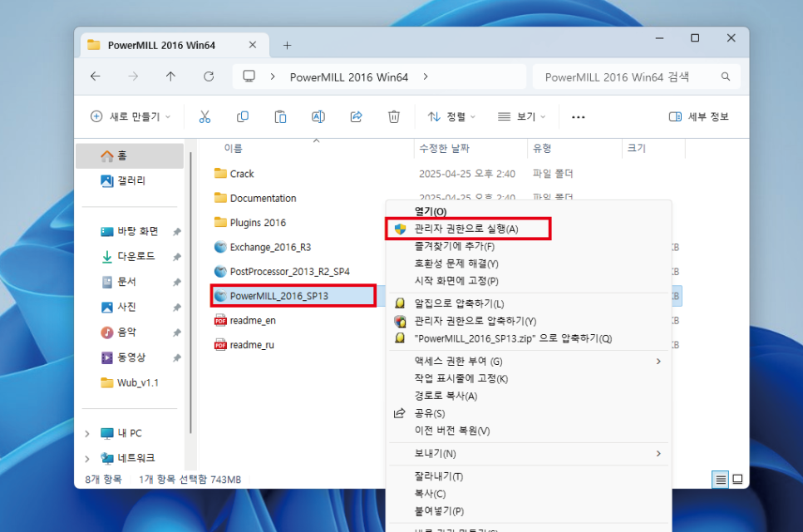Image resolution: width=803 pixels, height=532 pixels.
Task: Open the 보기 view dropdown
Action: [522, 116]
